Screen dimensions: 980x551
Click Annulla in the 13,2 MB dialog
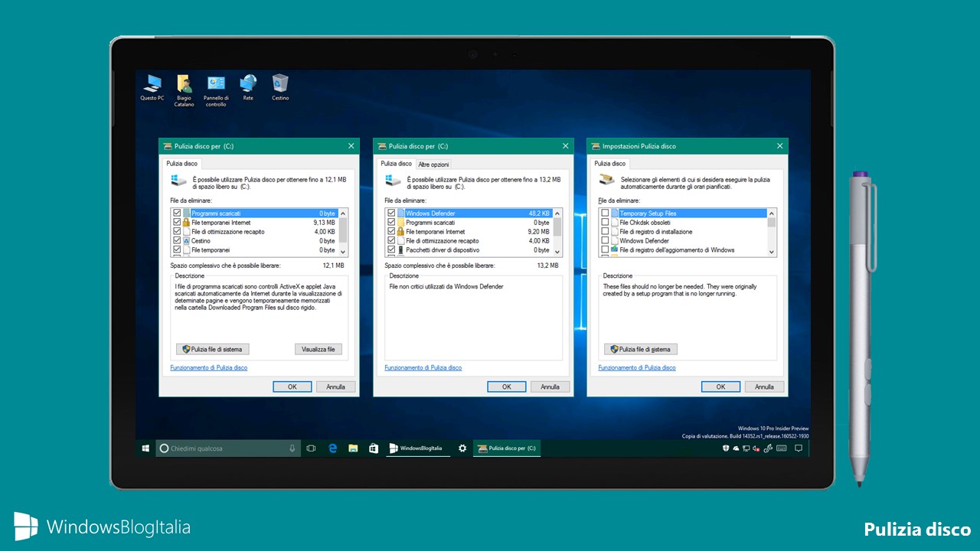(x=550, y=386)
